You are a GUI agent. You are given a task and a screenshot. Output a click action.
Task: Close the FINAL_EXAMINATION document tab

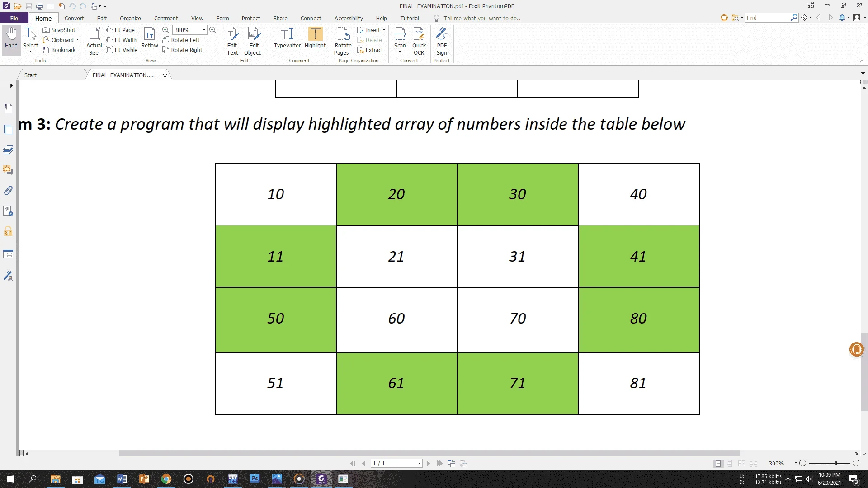pos(165,75)
